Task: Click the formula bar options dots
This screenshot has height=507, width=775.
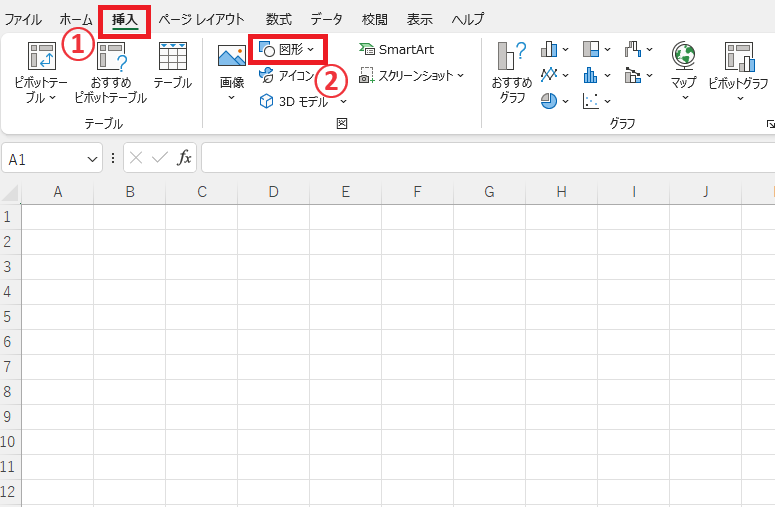Action: (x=113, y=158)
